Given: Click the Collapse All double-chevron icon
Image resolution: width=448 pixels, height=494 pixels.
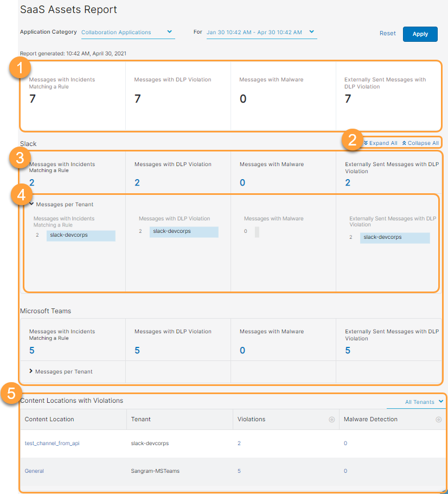Looking at the screenshot, I should (405, 143).
